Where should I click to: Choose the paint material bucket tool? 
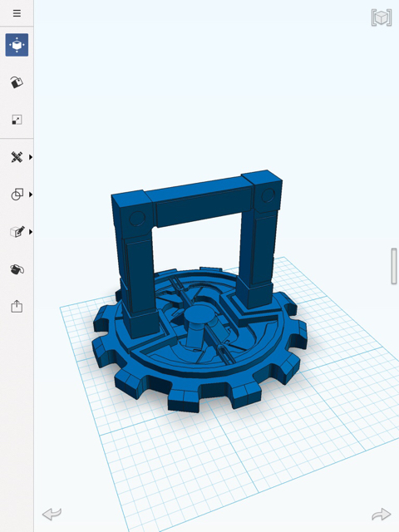17,82
